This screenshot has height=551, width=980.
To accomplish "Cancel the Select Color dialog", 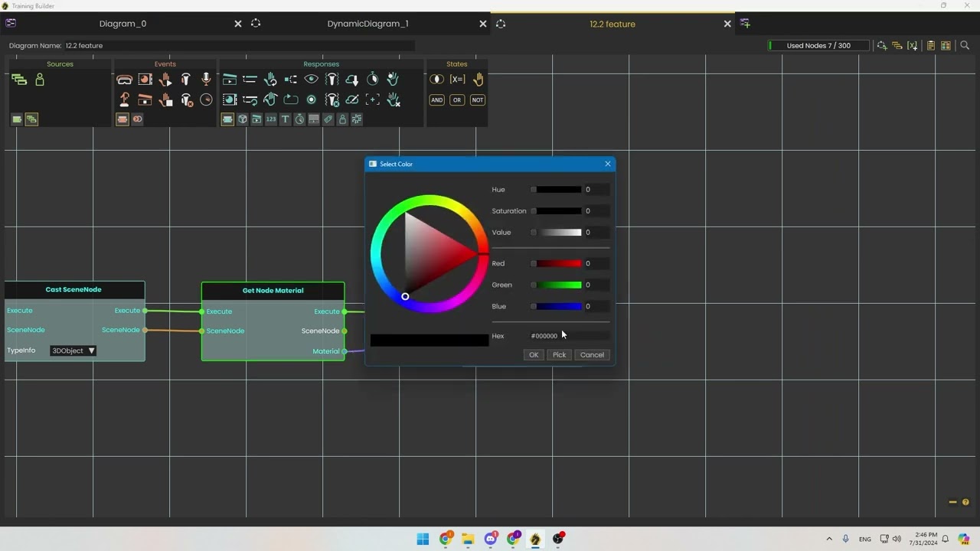I will 592,355.
